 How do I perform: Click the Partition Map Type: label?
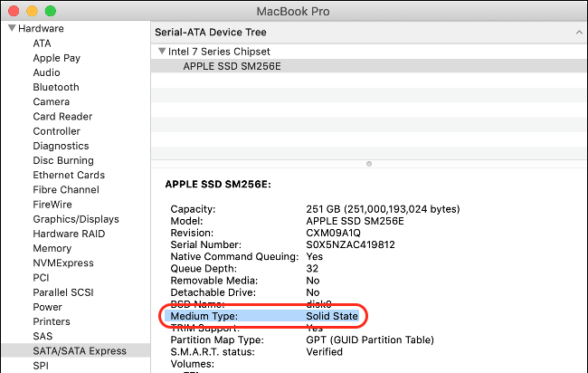pyautogui.click(x=217, y=340)
